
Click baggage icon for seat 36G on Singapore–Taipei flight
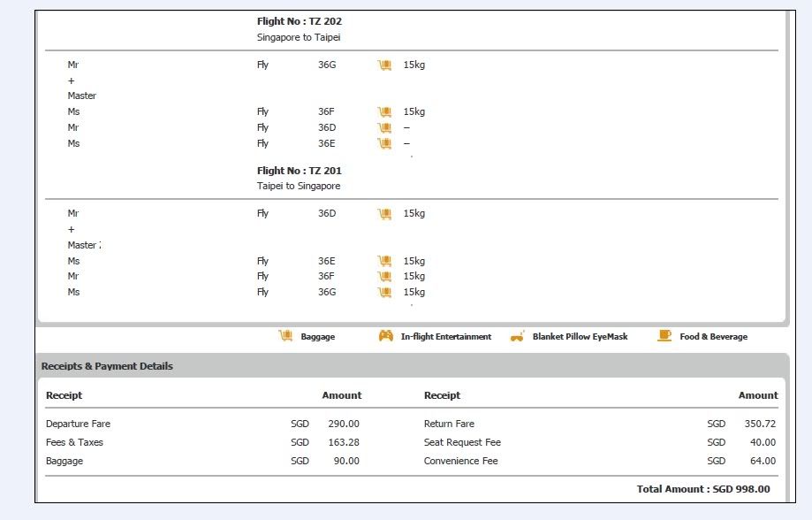point(384,65)
